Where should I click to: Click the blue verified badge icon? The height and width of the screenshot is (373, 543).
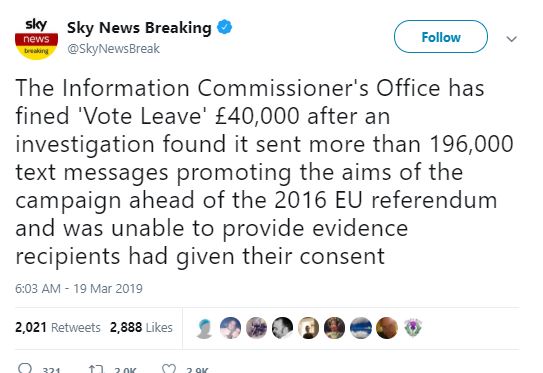point(224,27)
